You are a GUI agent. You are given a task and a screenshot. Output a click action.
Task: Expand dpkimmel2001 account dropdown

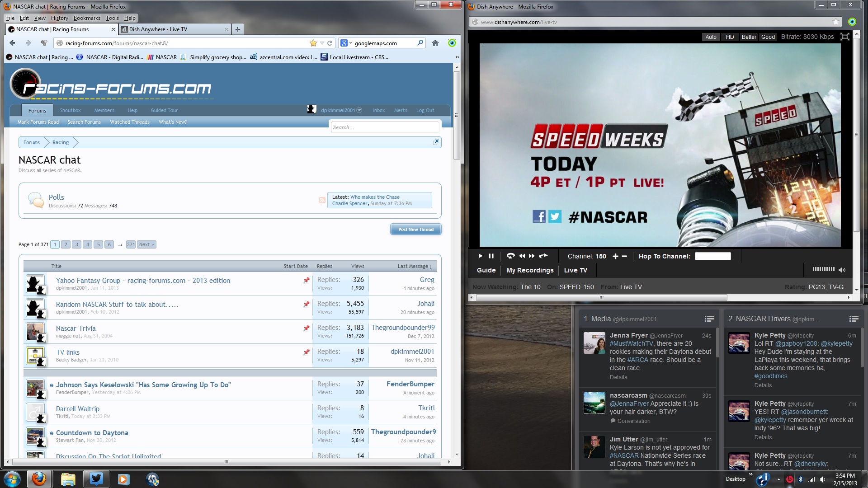tap(359, 110)
